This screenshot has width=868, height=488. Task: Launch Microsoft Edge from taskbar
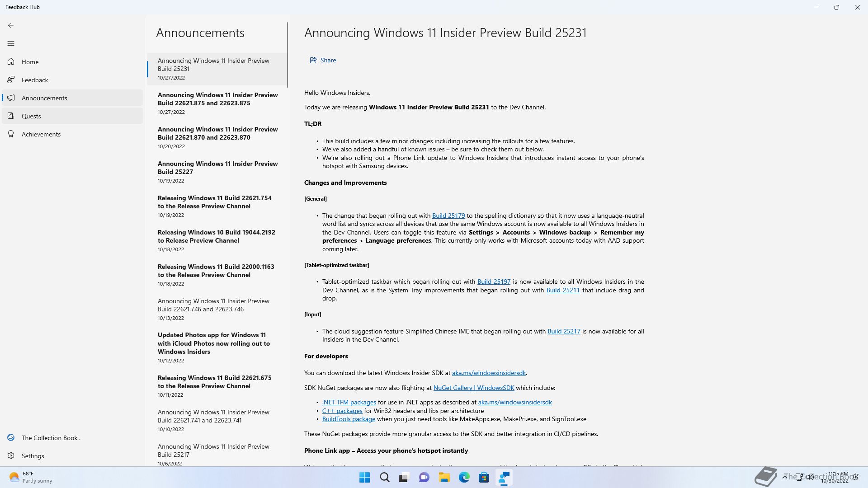tap(464, 478)
